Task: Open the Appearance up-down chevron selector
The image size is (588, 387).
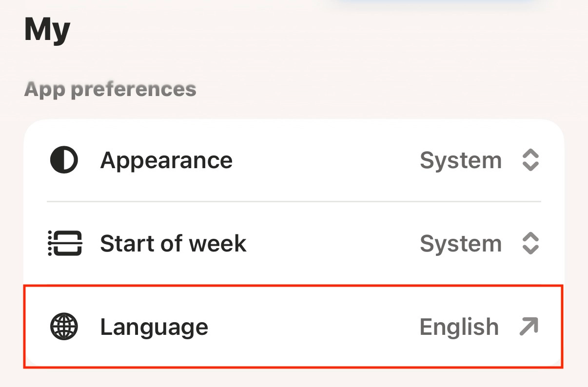Action: coord(530,160)
